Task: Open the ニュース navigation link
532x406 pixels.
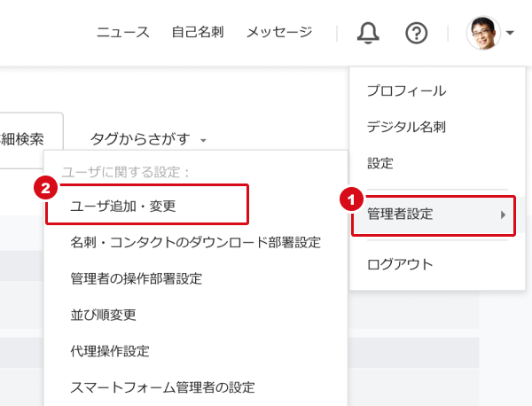Action: pyautogui.click(x=123, y=33)
